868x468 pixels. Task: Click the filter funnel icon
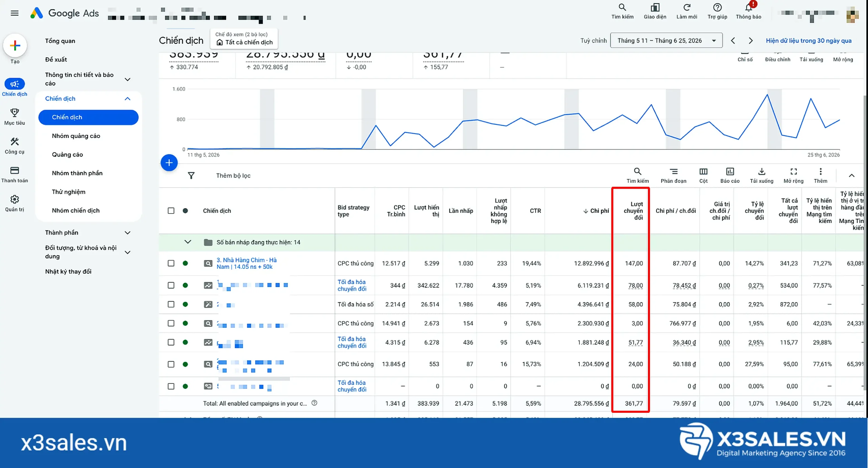tap(191, 175)
